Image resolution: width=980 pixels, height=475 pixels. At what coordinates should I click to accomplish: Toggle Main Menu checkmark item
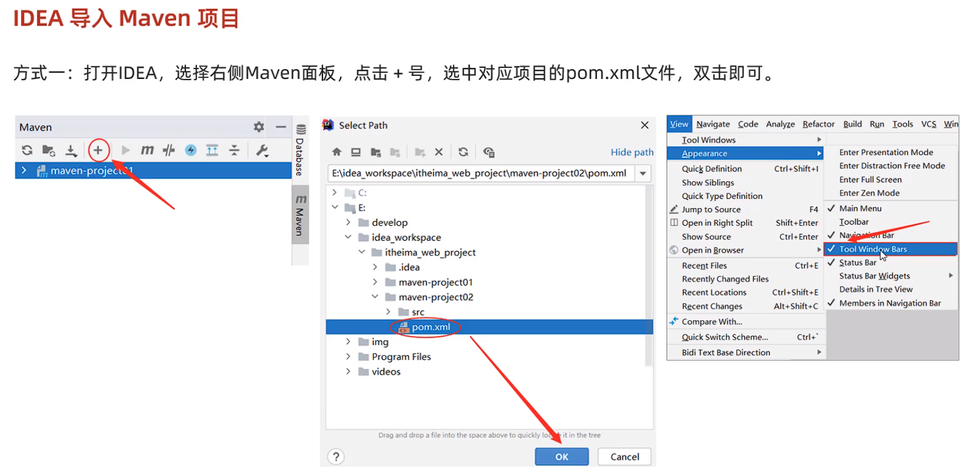[891, 209]
